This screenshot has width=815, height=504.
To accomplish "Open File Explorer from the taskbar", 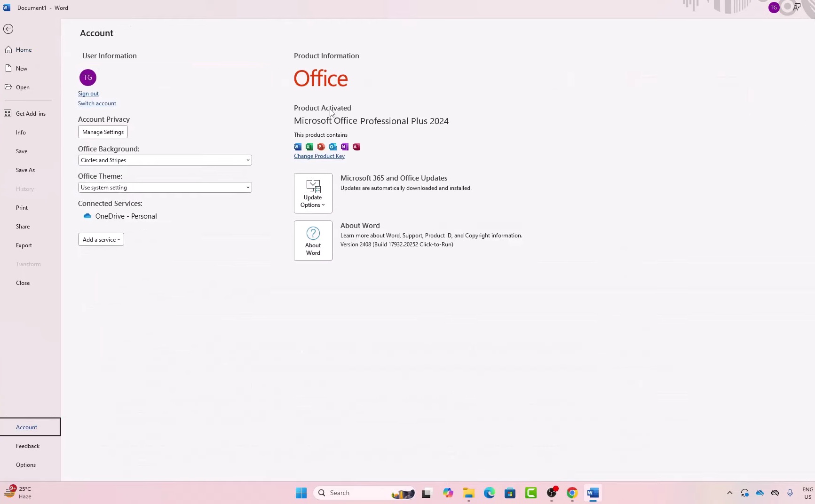I will pyautogui.click(x=469, y=493).
